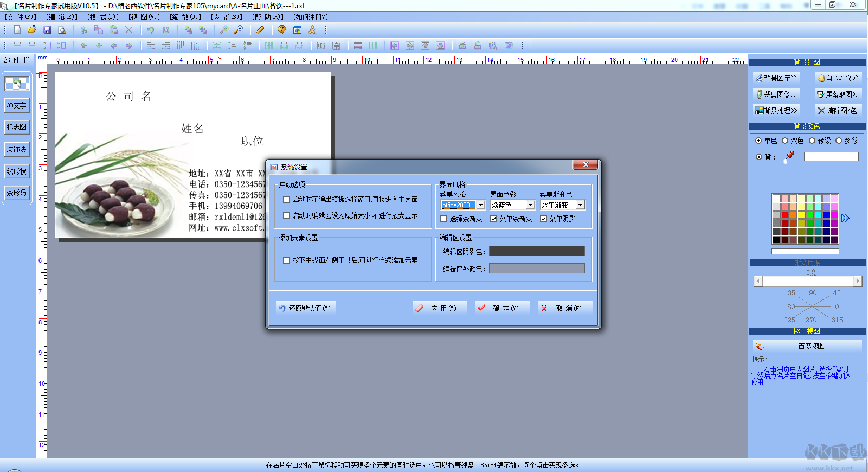868x472 pixels.
Task: Save using the floppy disk icon
Action: 47,30
